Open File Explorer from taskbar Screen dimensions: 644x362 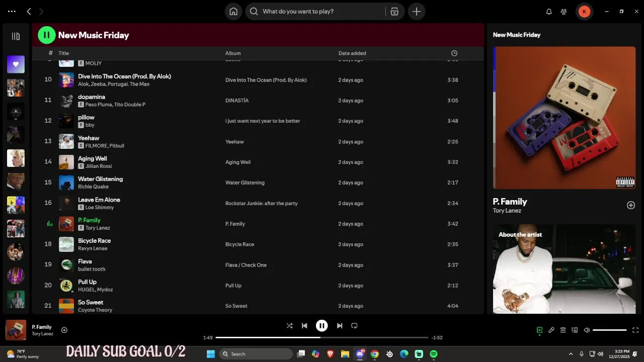(345, 354)
